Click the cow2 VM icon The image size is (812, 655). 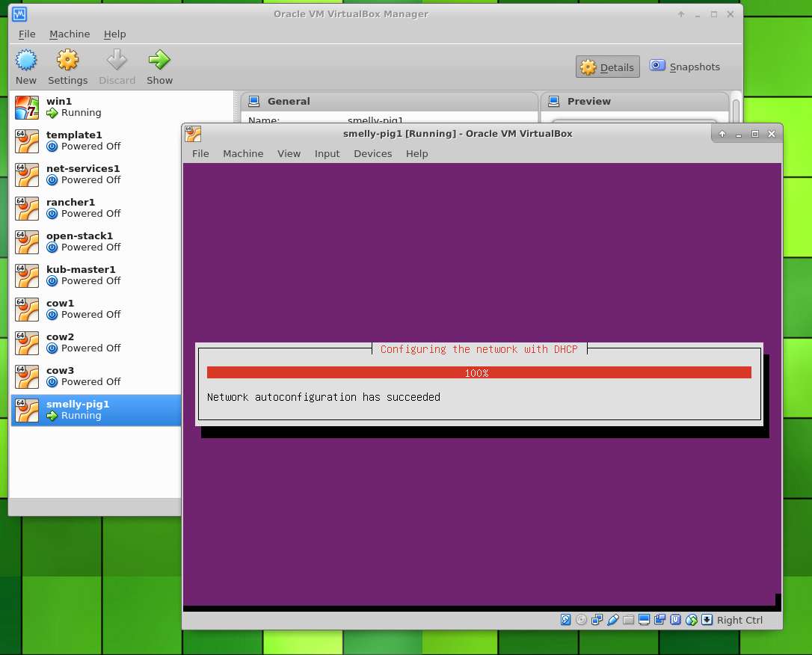click(x=26, y=342)
